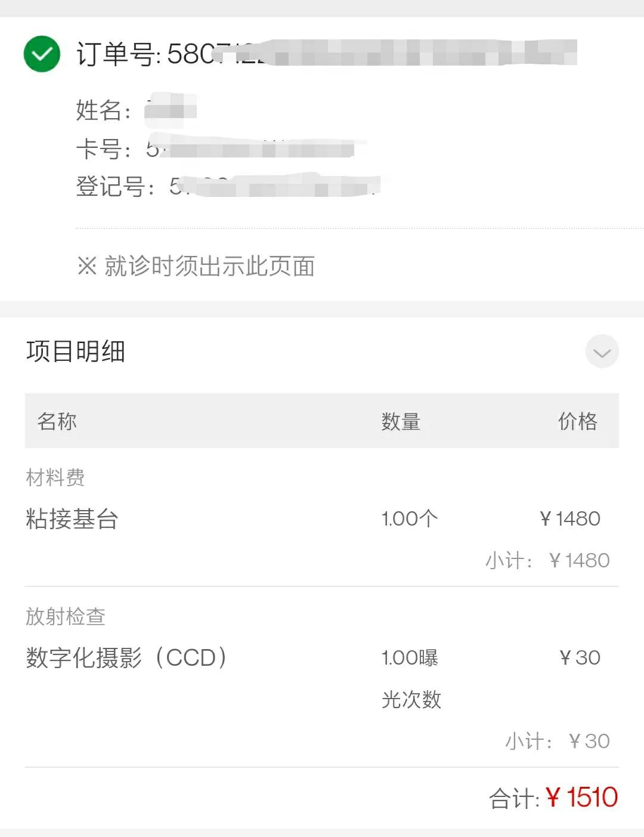Screen dimensions: 644x837
Task: Tap the 1.00个 quantity value
Action: pyautogui.click(x=410, y=519)
